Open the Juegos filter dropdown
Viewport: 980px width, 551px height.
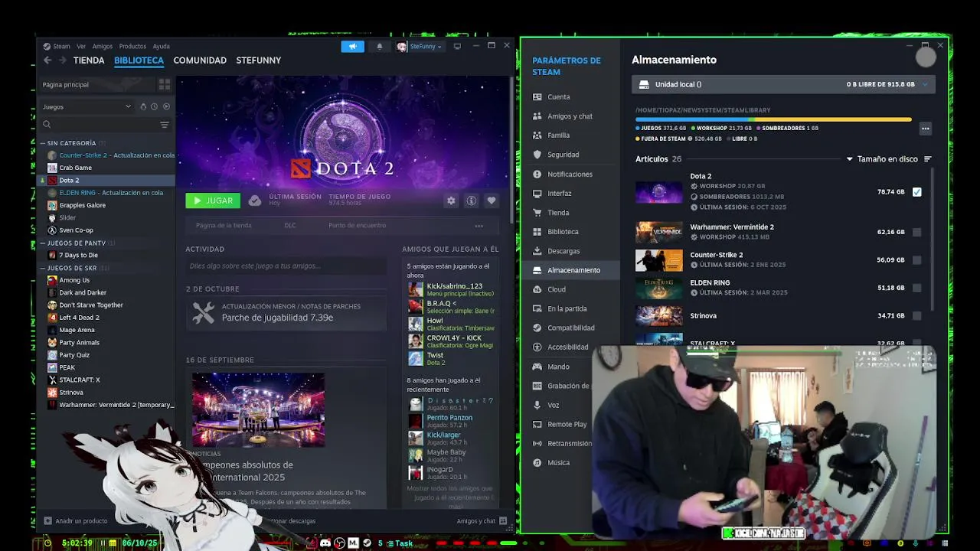pyautogui.click(x=87, y=106)
